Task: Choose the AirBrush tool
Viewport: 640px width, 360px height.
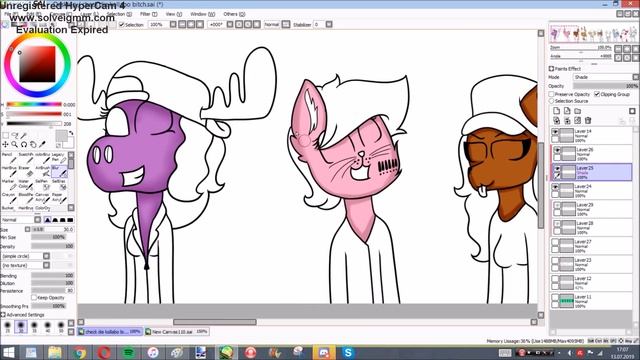Action: tap(42, 171)
